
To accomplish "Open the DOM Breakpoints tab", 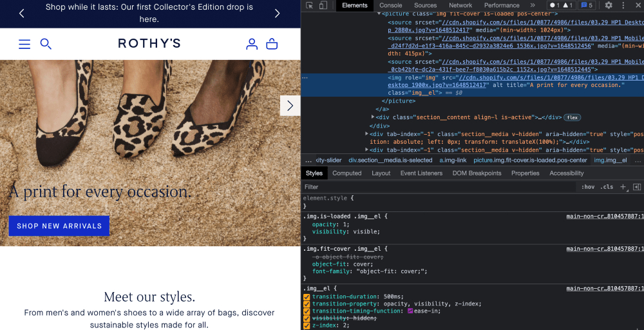I will click(x=477, y=173).
